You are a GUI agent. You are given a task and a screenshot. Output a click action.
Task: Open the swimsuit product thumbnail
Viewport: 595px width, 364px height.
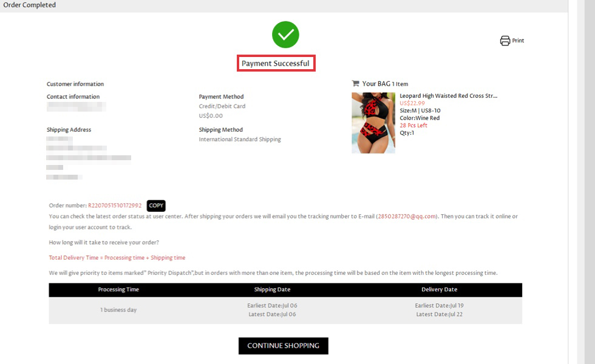(x=373, y=123)
